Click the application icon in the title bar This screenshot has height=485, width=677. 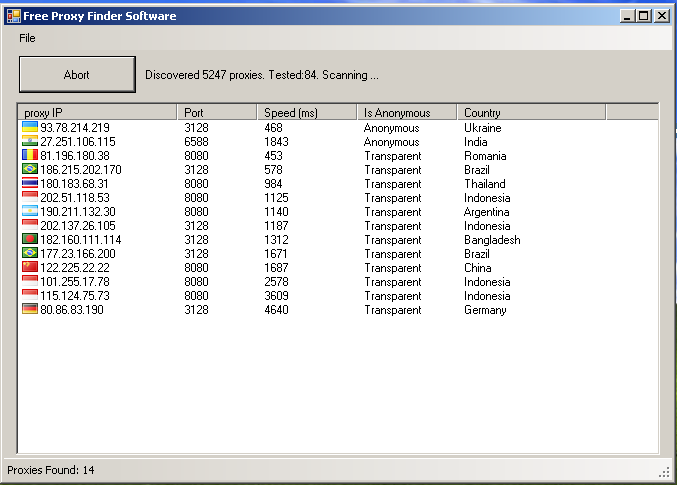point(14,16)
